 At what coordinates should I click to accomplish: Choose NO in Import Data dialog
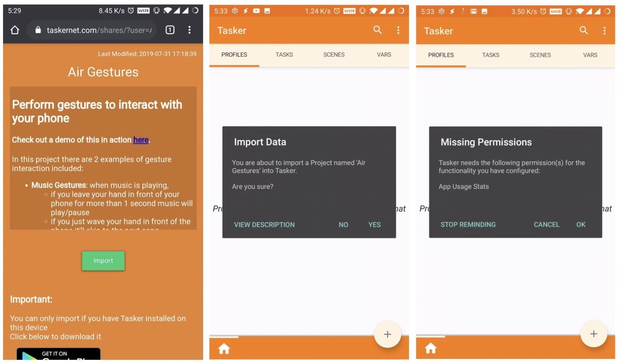tap(343, 225)
